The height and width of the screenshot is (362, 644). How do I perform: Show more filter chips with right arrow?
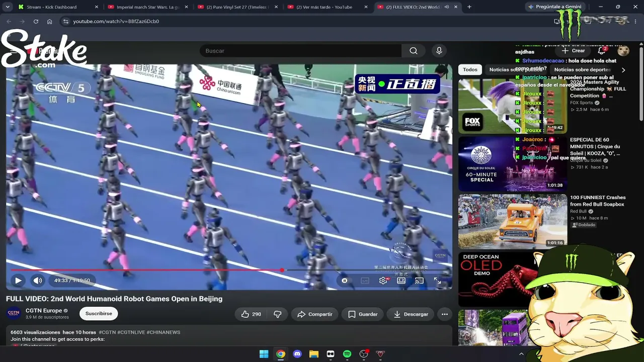623,70
